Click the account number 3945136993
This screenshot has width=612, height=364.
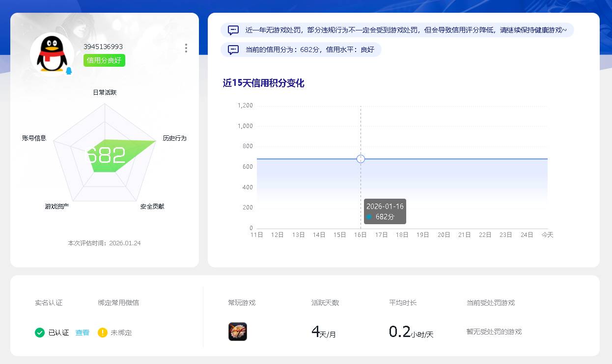pos(104,47)
